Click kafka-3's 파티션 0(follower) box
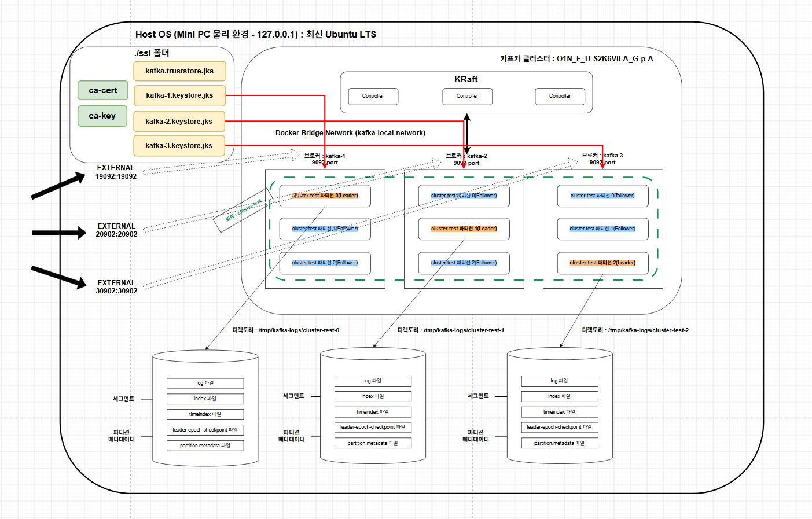Viewport: 812px width, 519px height. click(x=602, y=196)
